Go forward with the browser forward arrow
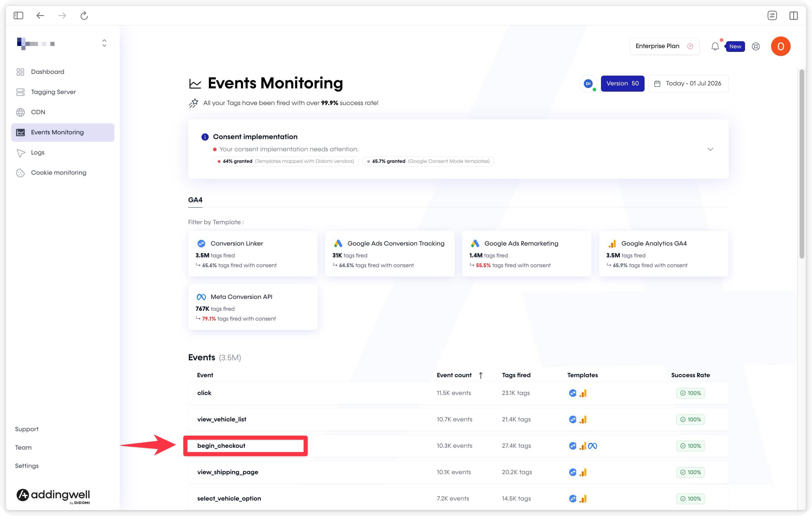This screenshot has height=516, width=812. coord(62,15)
